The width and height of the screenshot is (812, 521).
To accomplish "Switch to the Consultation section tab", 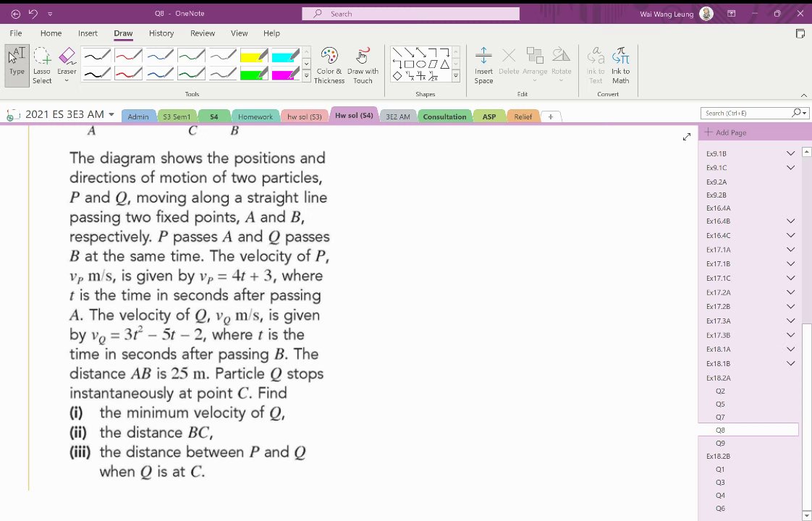I will 444,117.
